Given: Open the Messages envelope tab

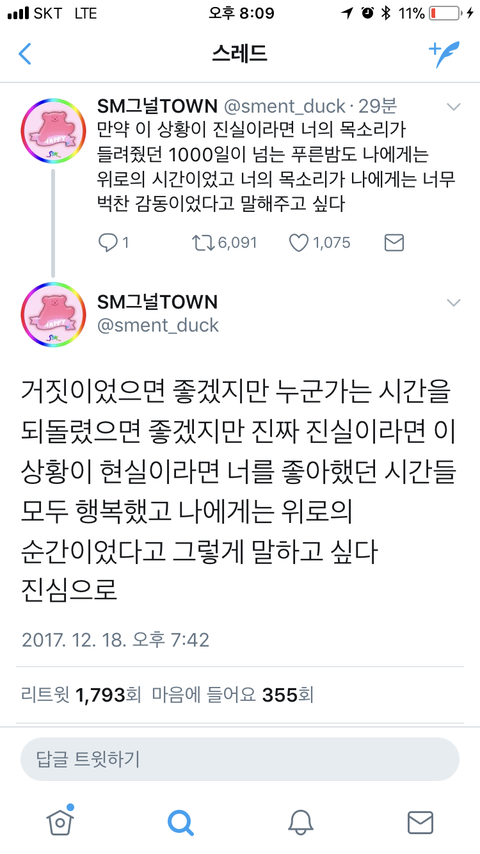Looking at the screenshot, I should point(420,822).
